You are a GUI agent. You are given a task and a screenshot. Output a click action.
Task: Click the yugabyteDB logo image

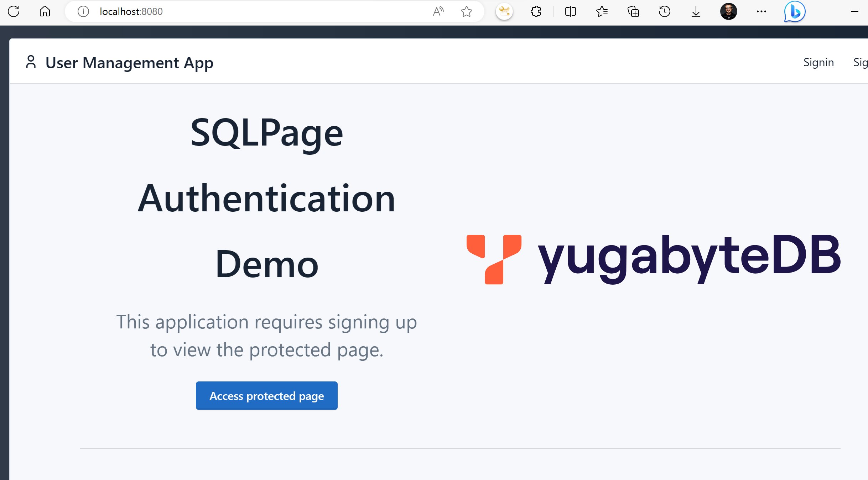653,259
